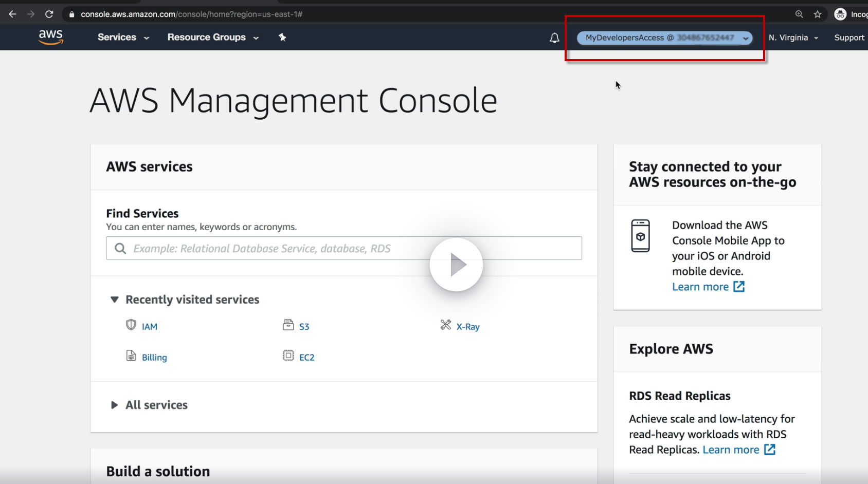The image size is (868, 484).
Task: Click the S3 bucket icon
Action: (288, 325)
